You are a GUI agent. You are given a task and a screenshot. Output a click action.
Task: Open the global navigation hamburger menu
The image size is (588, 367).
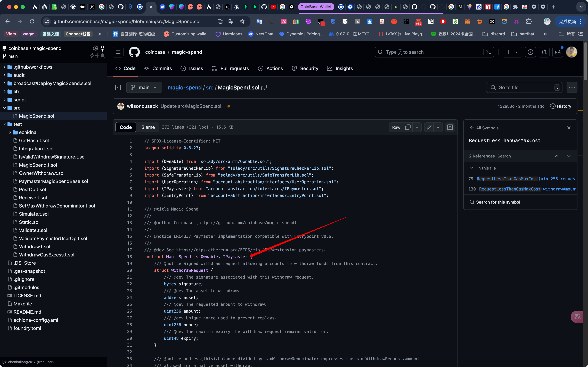tap(118, 52)
